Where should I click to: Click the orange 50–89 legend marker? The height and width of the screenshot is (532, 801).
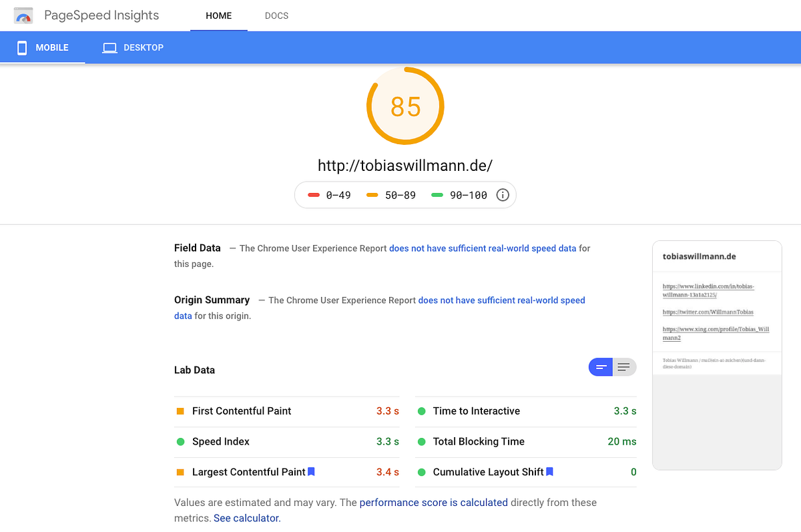372,196
